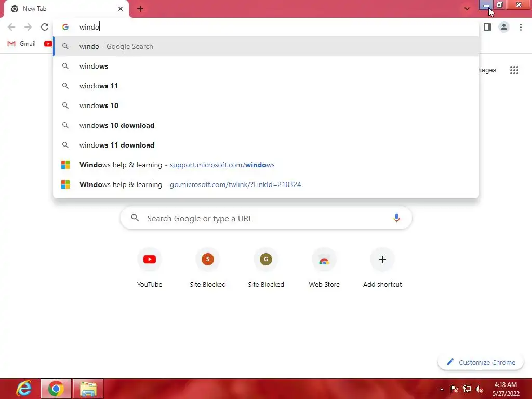The image size is (532, 399).
Task: Open the YouTube shortcut tile
Action: [x=150, y=268]
